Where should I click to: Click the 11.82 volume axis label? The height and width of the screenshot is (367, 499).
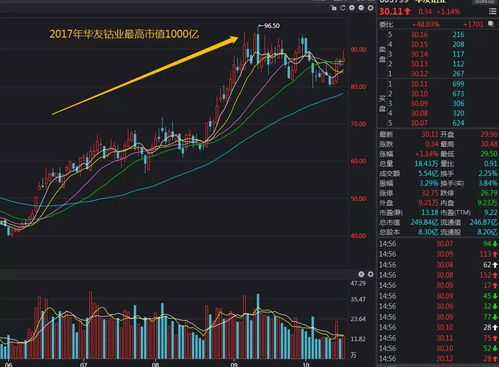tap(358, 339)
